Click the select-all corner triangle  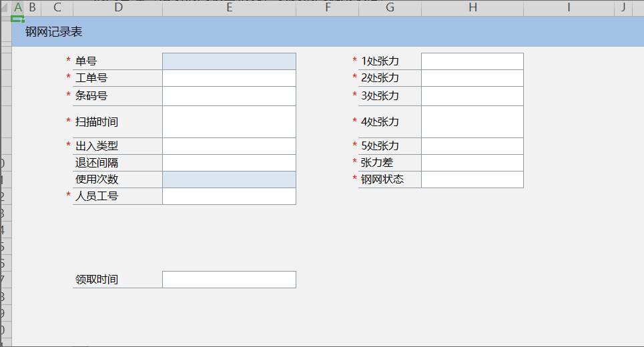pos(5,8)
